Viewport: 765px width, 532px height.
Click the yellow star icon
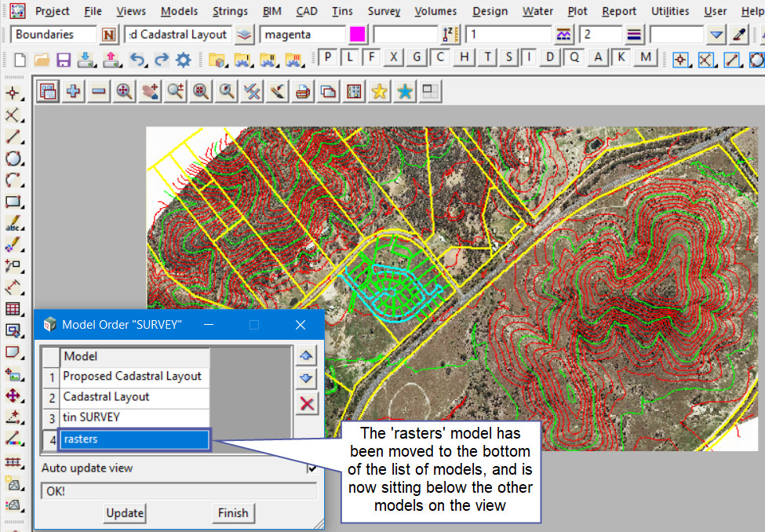click(x=379, y=92)
